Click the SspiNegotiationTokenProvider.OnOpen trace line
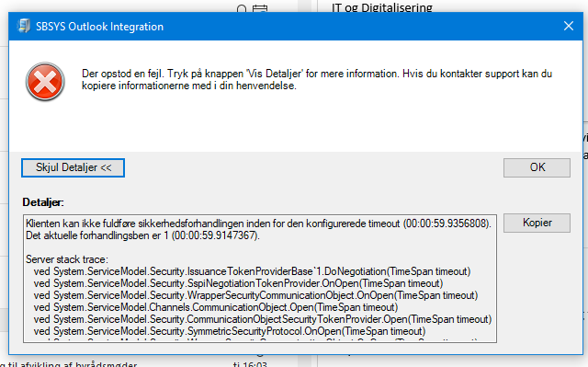The image size is (588, 367). 238,283
